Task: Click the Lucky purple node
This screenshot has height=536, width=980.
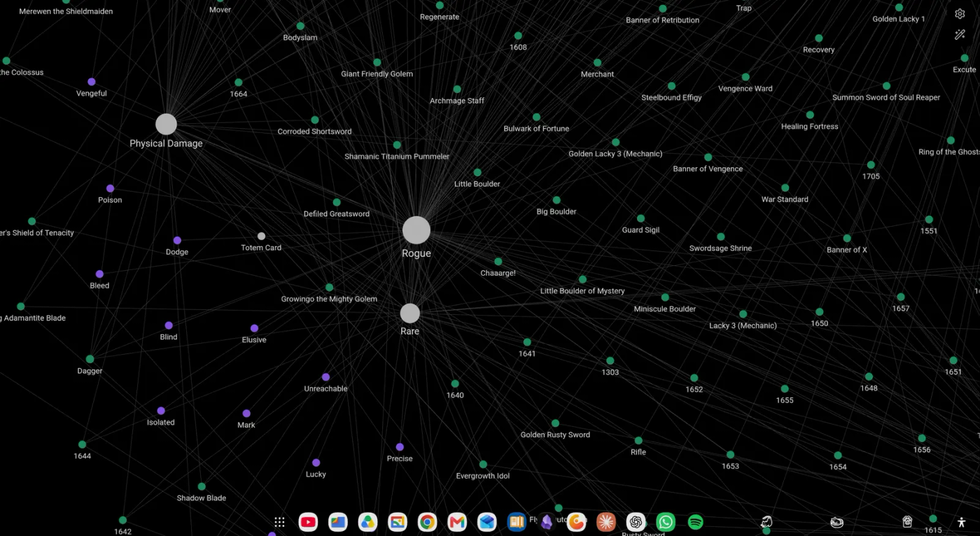Action: click(x=316, y=463)
